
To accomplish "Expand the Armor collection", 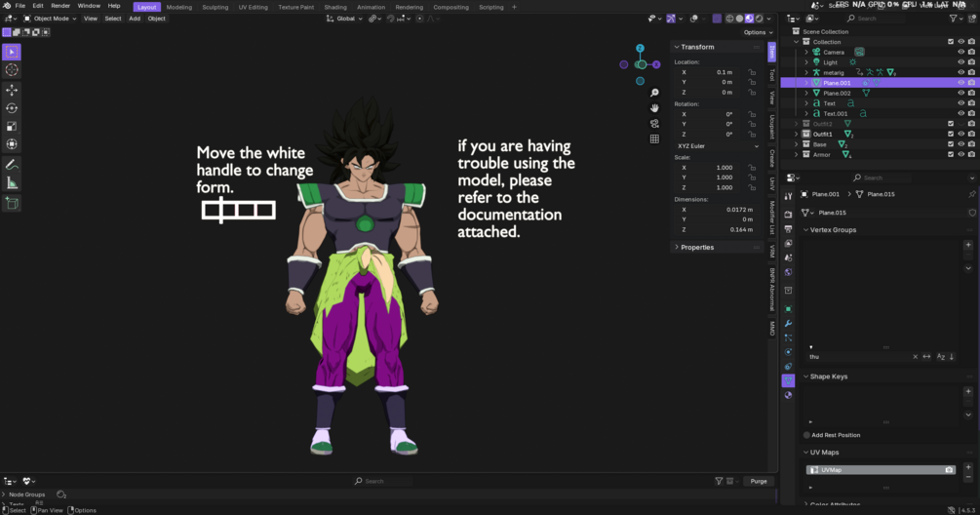I will coord(797,154).
